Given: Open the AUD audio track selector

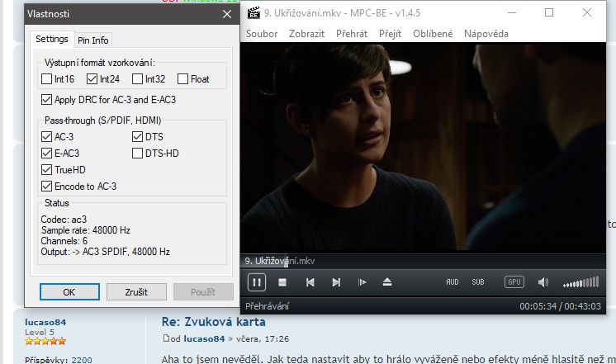Looking at the screenshot, I should pyautogui.click(x=453, y=282).
